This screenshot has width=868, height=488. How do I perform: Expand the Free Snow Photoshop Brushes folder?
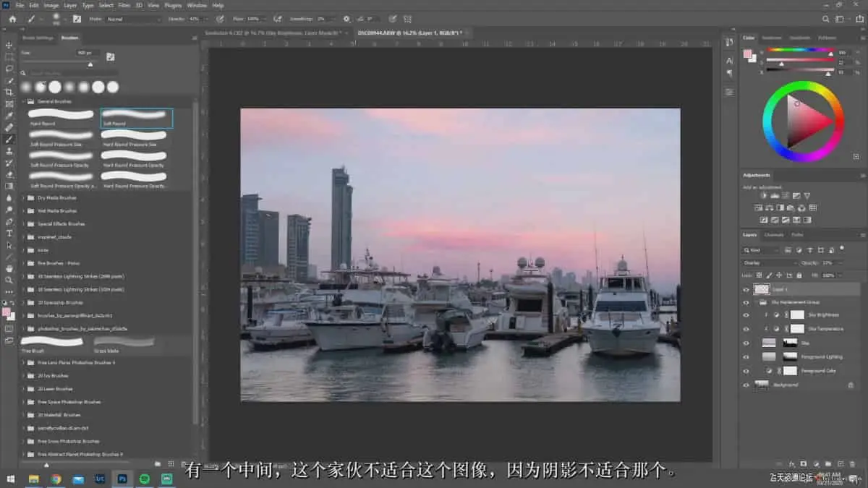coord(23,441)
